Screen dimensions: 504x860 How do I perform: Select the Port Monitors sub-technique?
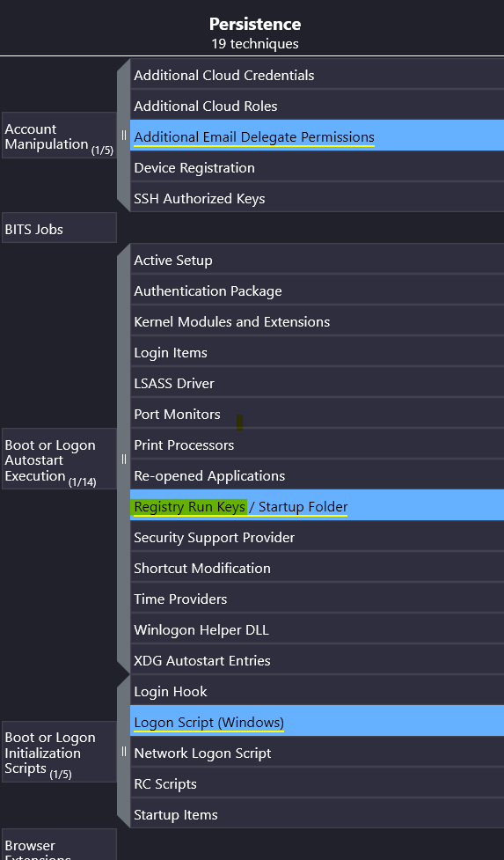coord(318,413)
